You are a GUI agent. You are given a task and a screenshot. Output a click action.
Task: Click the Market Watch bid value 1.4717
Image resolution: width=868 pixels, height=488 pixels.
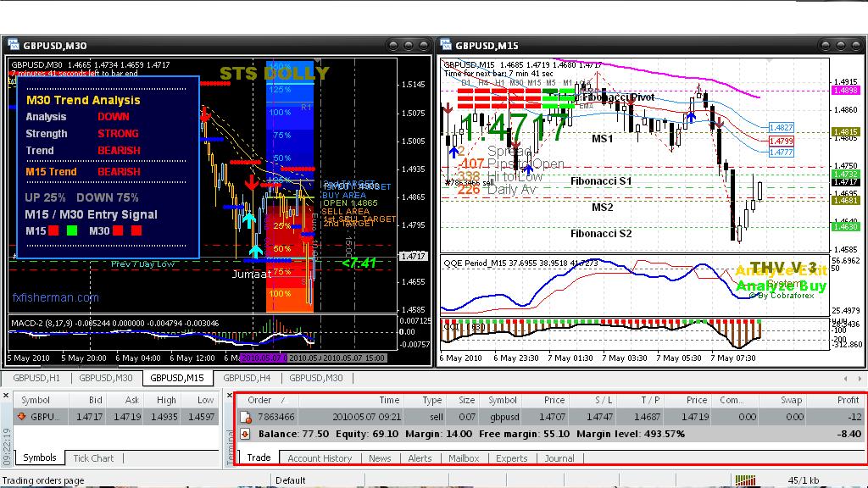[x=89, y=417]
